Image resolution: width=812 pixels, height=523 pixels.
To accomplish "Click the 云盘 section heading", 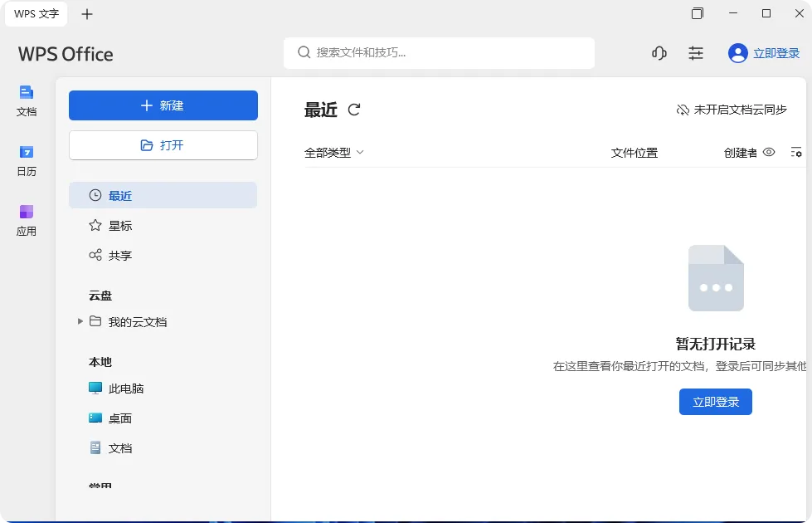I will coord(100,296).
